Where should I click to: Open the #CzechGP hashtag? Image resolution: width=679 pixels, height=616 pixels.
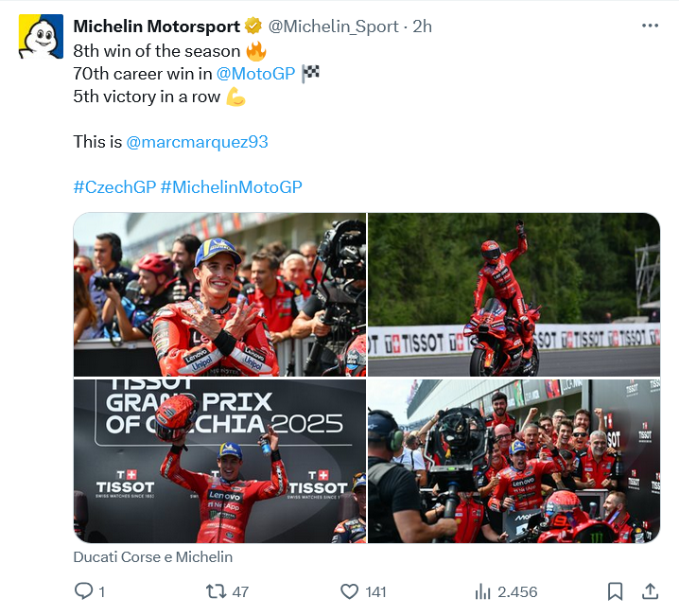pos(114,187)
